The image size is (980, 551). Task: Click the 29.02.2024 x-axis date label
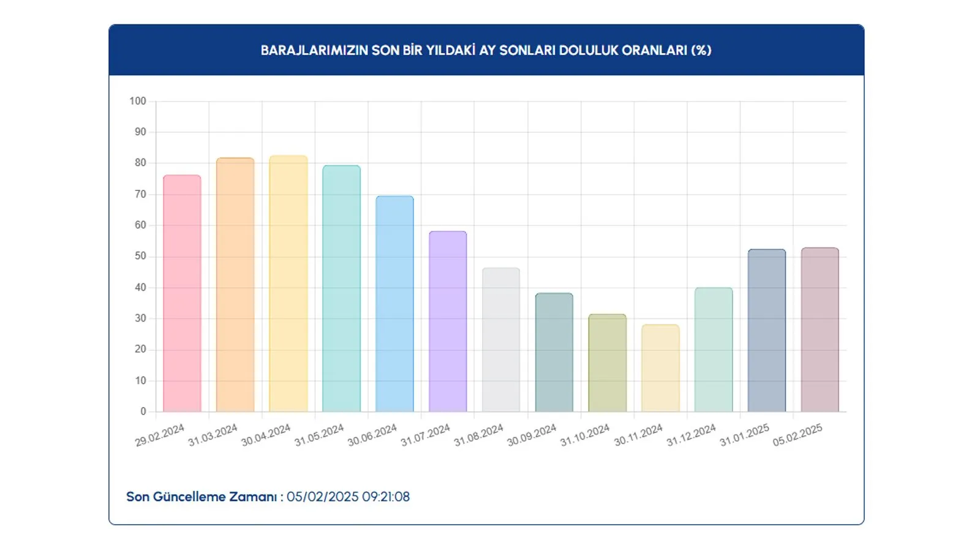(x=160, y=435)
